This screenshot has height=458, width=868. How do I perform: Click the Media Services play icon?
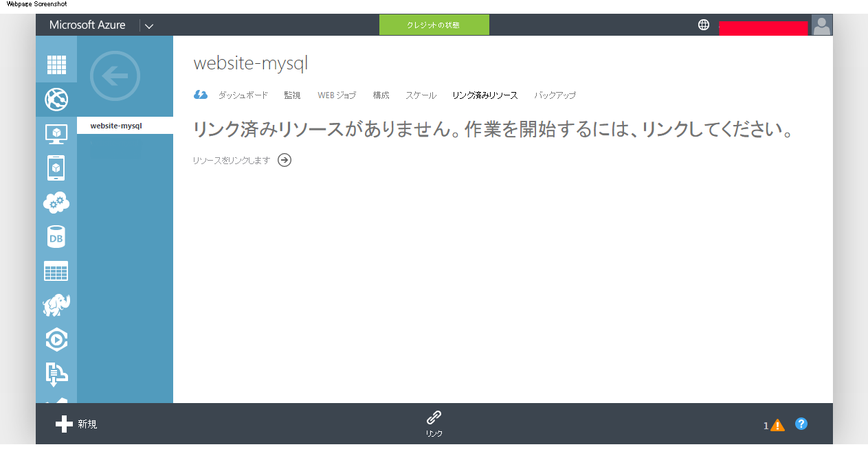[56, 339]
